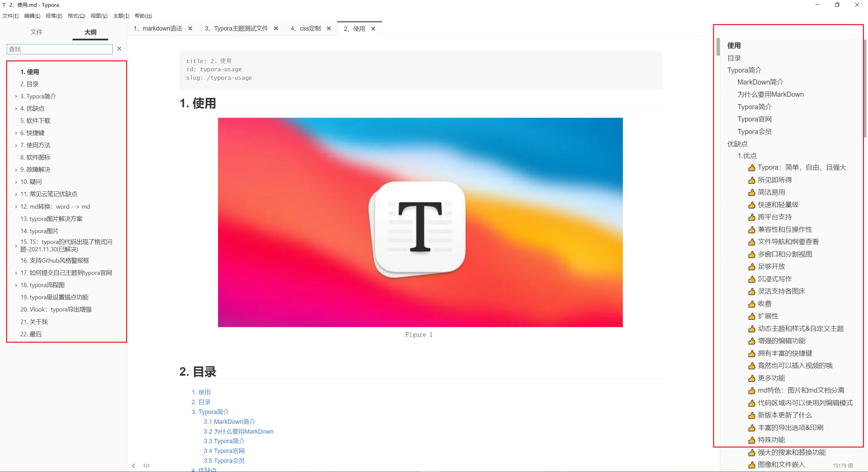
Task: Expand outline item 6. 快捷键
Action: 16,133
